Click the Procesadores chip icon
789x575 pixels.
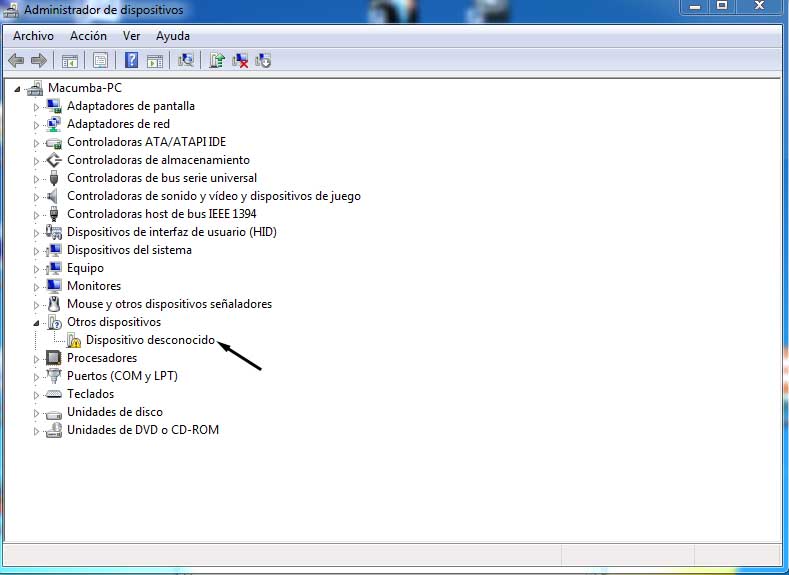(53, 358)
